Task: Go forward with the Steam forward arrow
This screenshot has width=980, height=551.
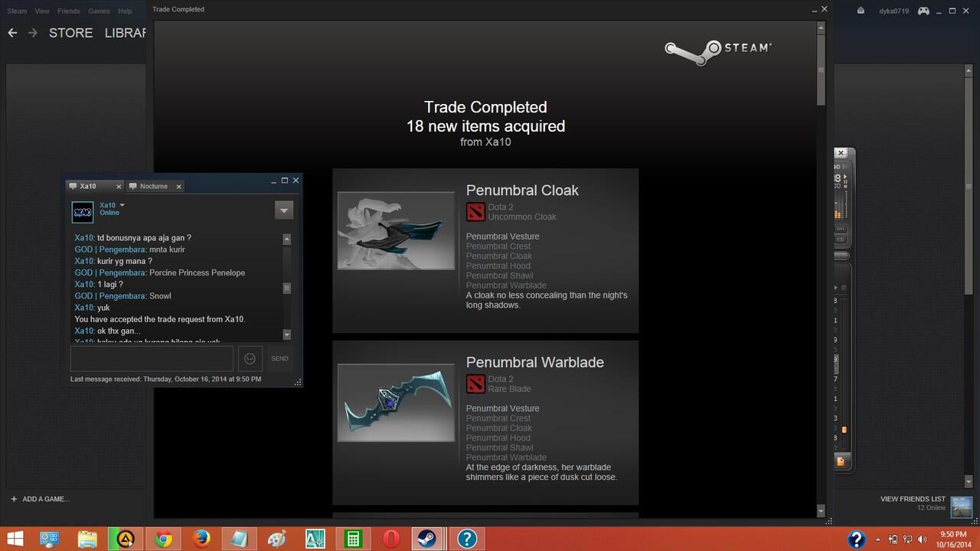Action: coord(32,33)
